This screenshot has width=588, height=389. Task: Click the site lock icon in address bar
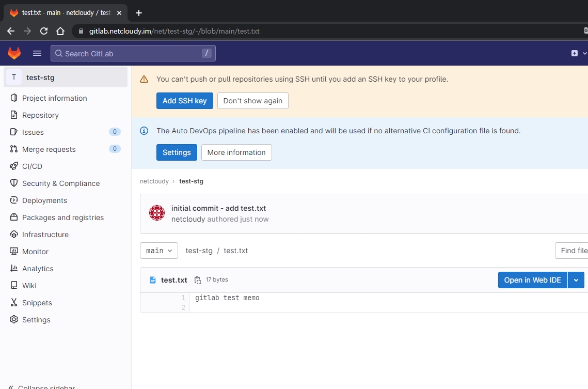pyautogui.click(x=81, y=31)
